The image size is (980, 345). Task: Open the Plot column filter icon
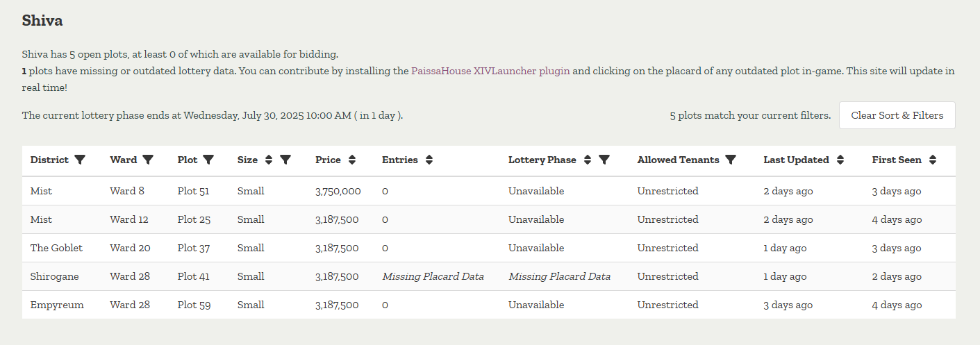click(x=208, y=160)
